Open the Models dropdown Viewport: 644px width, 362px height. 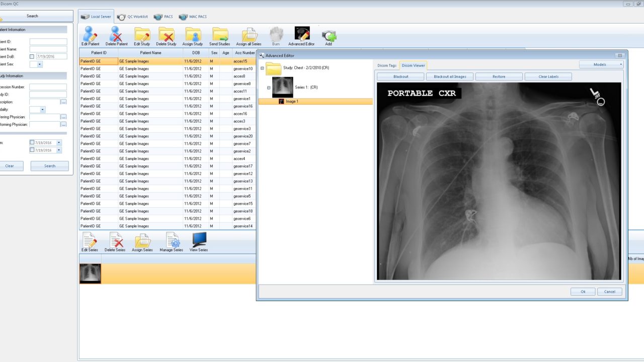click(x=601, y=64)
